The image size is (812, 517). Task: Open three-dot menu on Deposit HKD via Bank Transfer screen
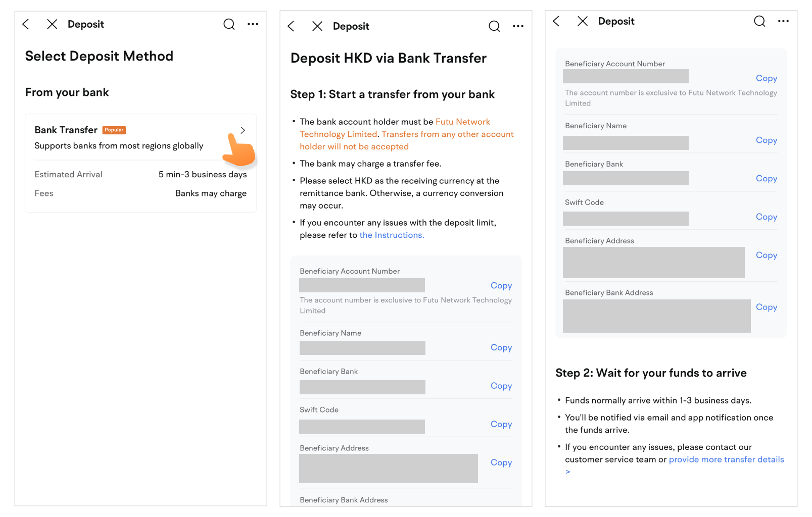(518, 26)
